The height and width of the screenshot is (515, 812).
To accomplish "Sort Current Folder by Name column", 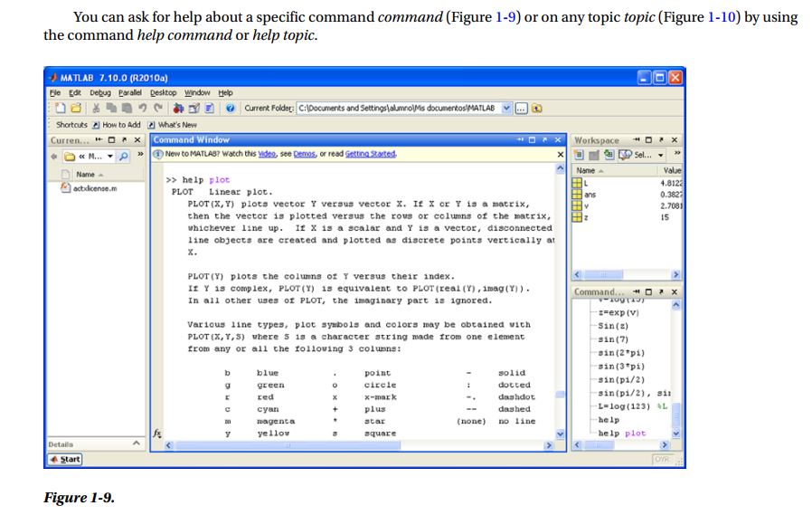I will pos(90,175).
